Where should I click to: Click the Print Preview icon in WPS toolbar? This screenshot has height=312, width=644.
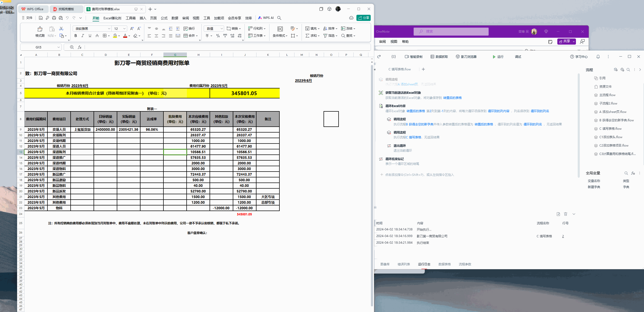tap(61, 18)
